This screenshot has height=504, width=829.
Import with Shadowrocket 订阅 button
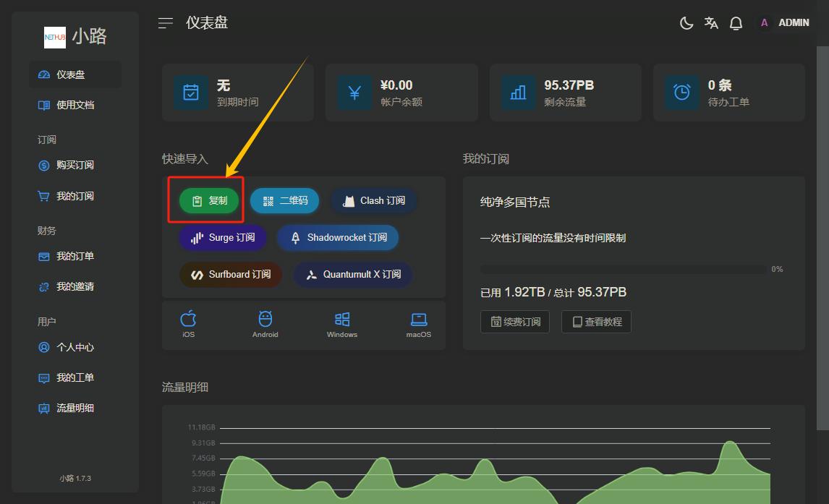pos(339,237)
